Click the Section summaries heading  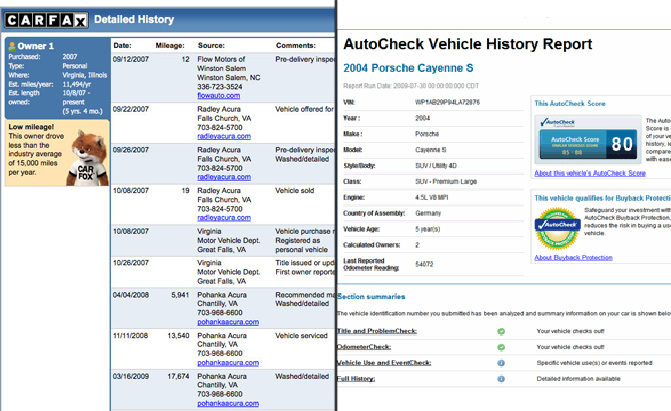point(371,296)
